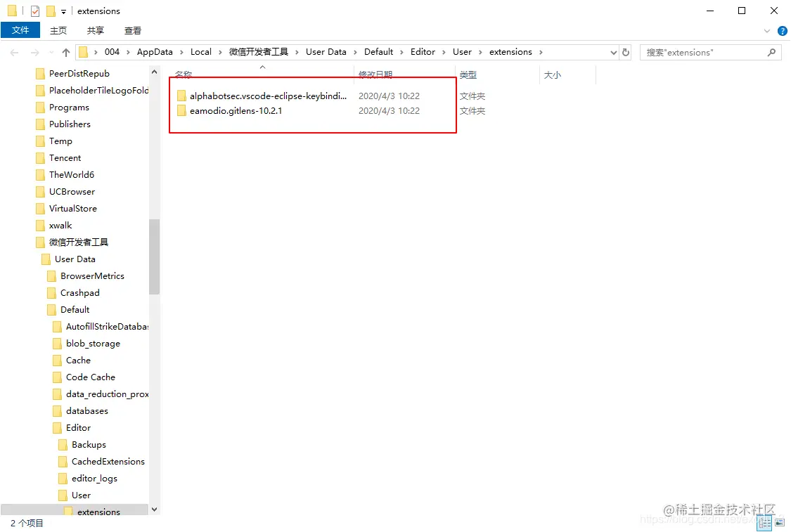This screenshot has height=532, width=791.
Task: Click the Backups tree folder icon
Action: (63, 445)
